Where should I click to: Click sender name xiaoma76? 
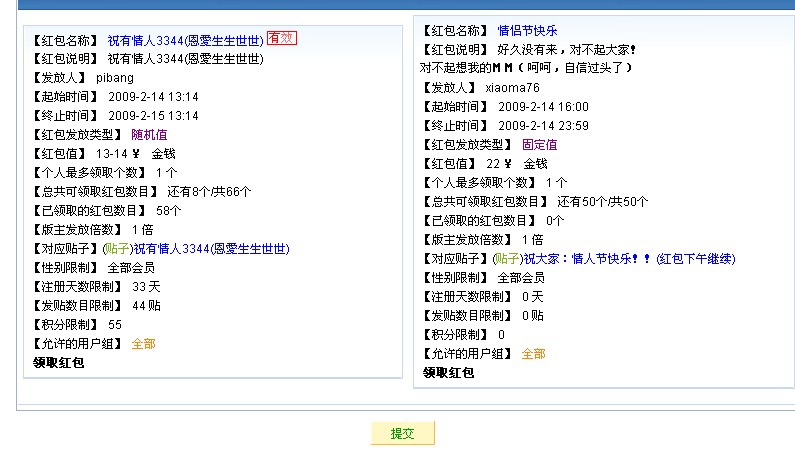(x=512, y=88)
